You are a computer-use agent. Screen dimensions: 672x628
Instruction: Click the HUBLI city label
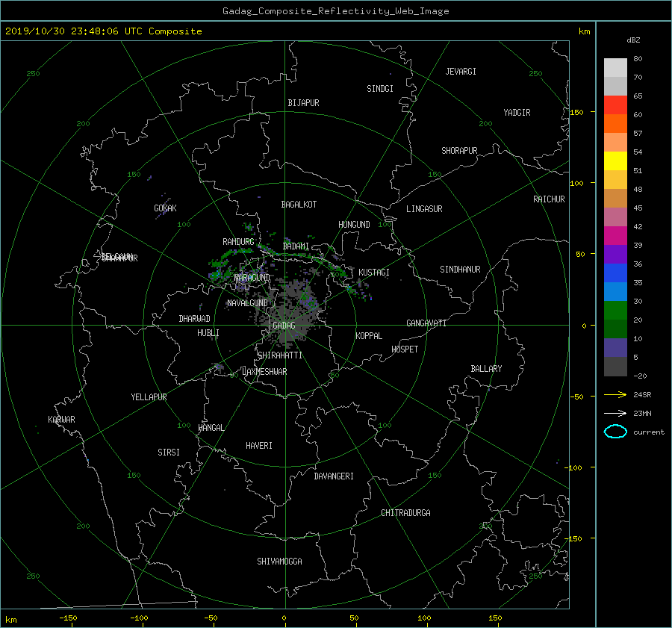point(208,333)
